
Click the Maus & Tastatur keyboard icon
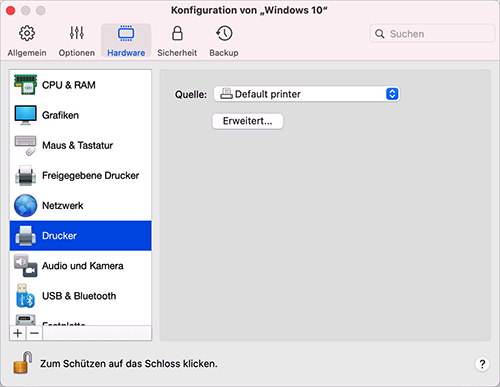point(25,145)
